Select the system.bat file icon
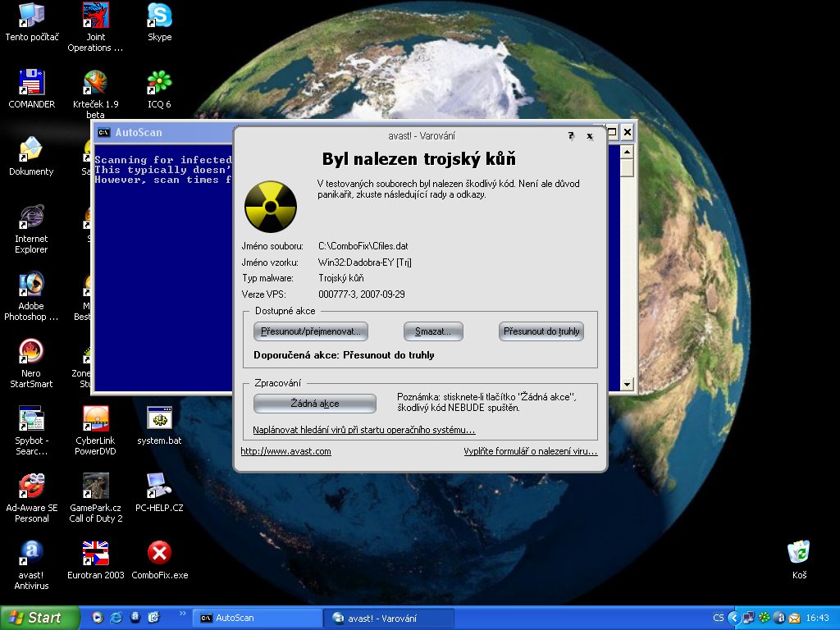The image size is (840, 630). (x=159, y=418)
